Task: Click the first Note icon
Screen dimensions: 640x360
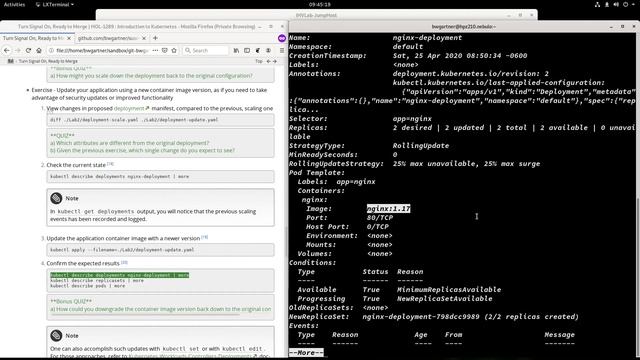Action: (x=56, y=198)
